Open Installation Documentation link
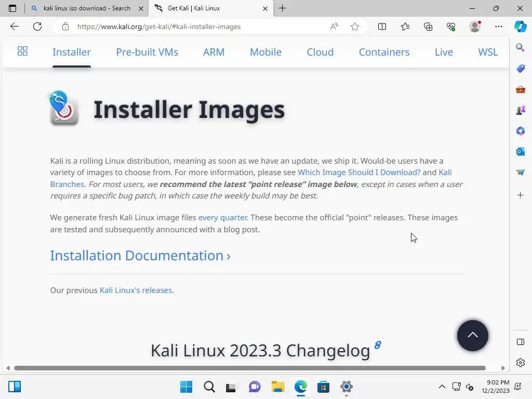 [140, 256]
